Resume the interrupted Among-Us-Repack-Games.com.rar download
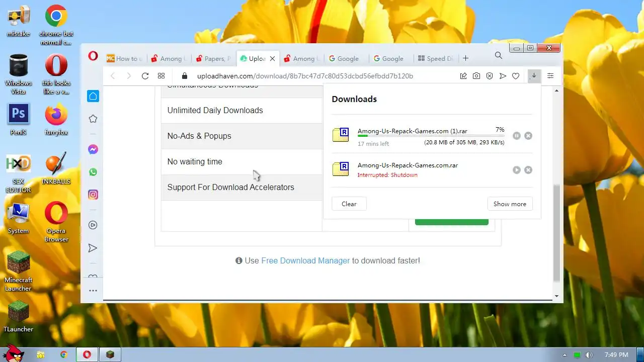 [x=516, y=170]
